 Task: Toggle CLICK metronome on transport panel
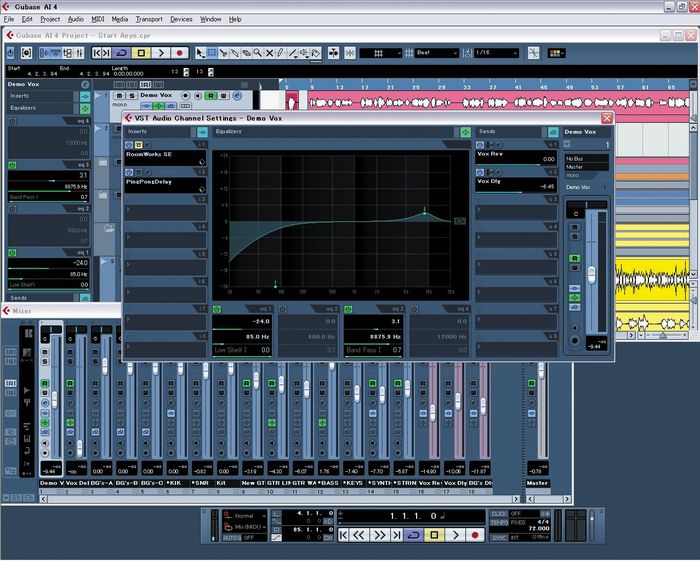click(499, 514)
